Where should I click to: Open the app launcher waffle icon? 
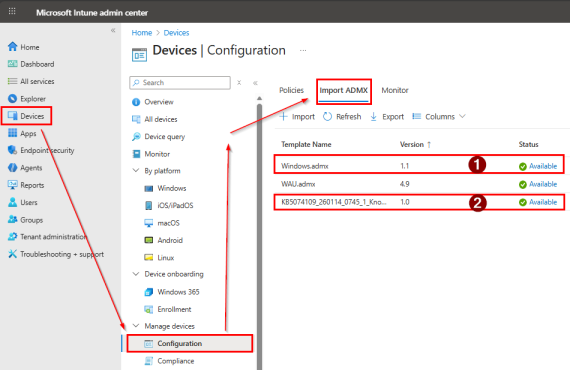[12, 11]
